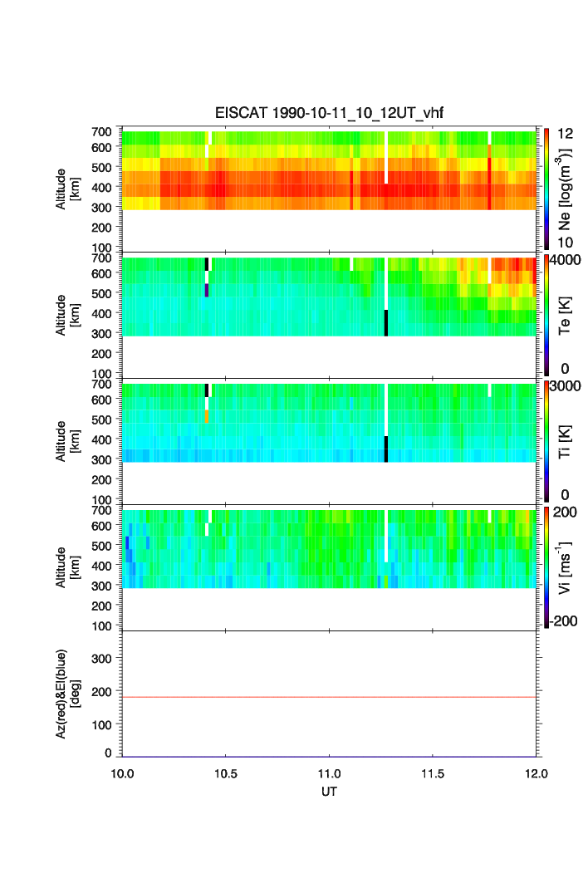Click the plot title EISCAT 1990-10-11_10_12UT_vhf
Viewport: 588px width, 883px height.
point(329,113)
